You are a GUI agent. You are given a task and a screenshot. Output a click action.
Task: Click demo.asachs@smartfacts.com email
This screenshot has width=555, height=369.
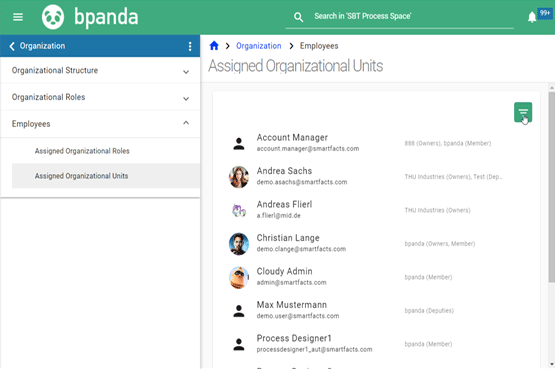pyautogui.click(x=302, y=182)
